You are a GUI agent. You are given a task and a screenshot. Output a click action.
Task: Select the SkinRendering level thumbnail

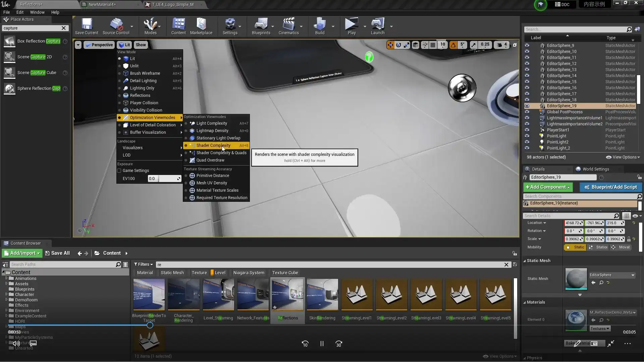tap(322, 295)
